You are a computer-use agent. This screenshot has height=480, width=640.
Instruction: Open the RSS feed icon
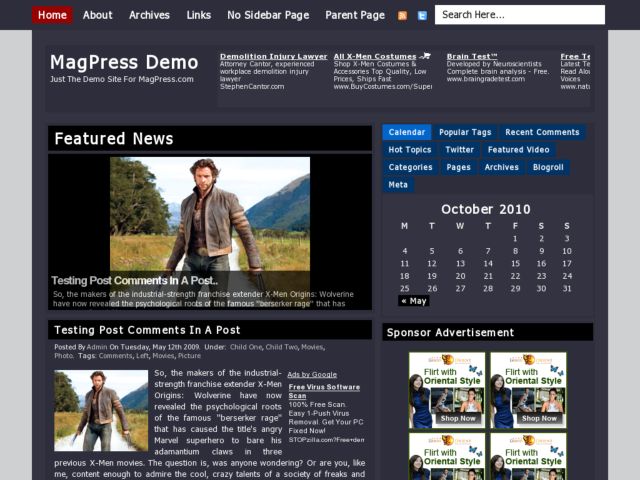(402, 16)
